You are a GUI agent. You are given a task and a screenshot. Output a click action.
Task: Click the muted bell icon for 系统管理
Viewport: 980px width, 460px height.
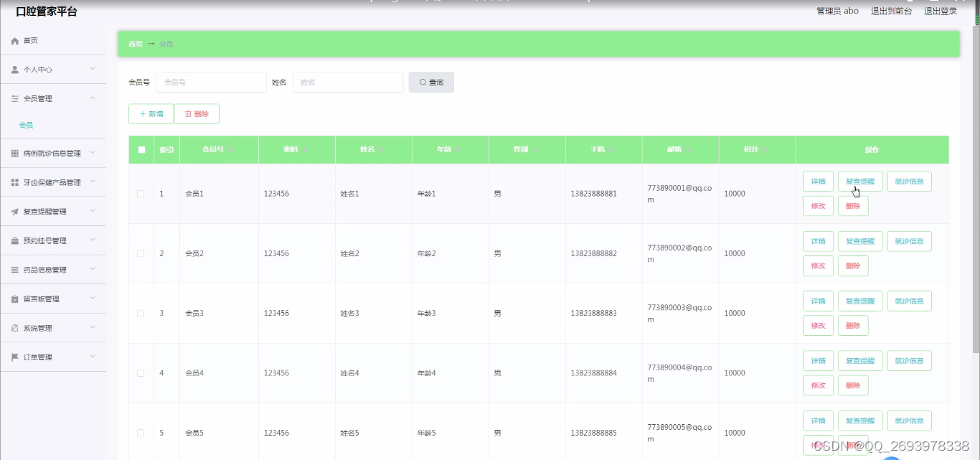[14, 328]
